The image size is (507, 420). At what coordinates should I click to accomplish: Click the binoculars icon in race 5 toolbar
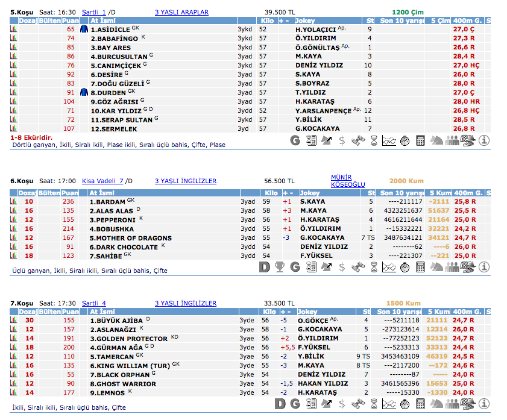(357, 140)
